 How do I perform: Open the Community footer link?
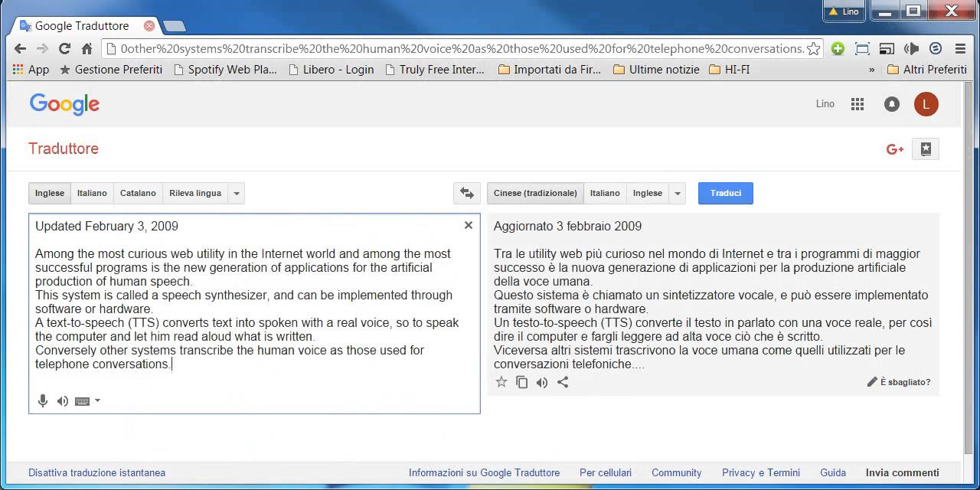point(677,472)
